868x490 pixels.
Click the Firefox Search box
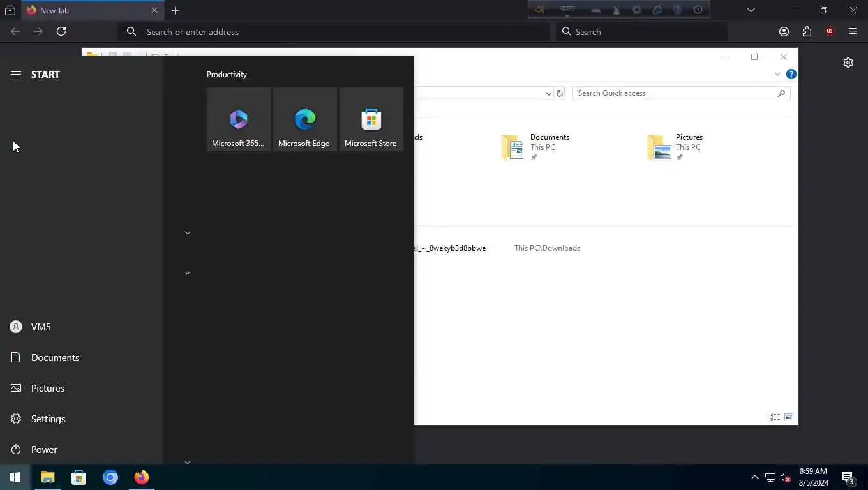click(x=641, y=32)
